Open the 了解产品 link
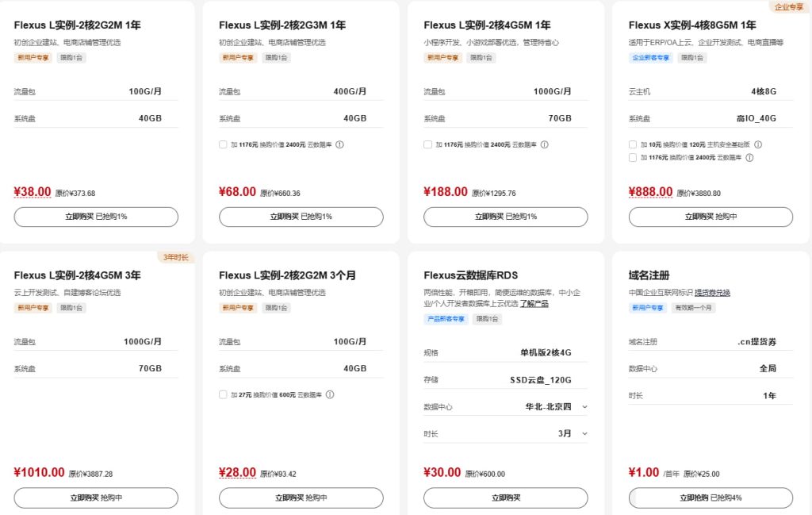The width and height of the screenshot is (812, 515). (538, 303)
